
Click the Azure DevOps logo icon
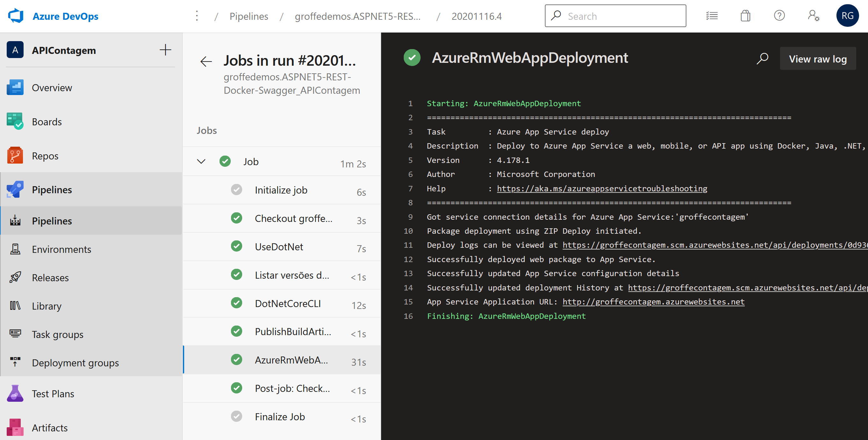pyautogui.click(x=16, y=16)
